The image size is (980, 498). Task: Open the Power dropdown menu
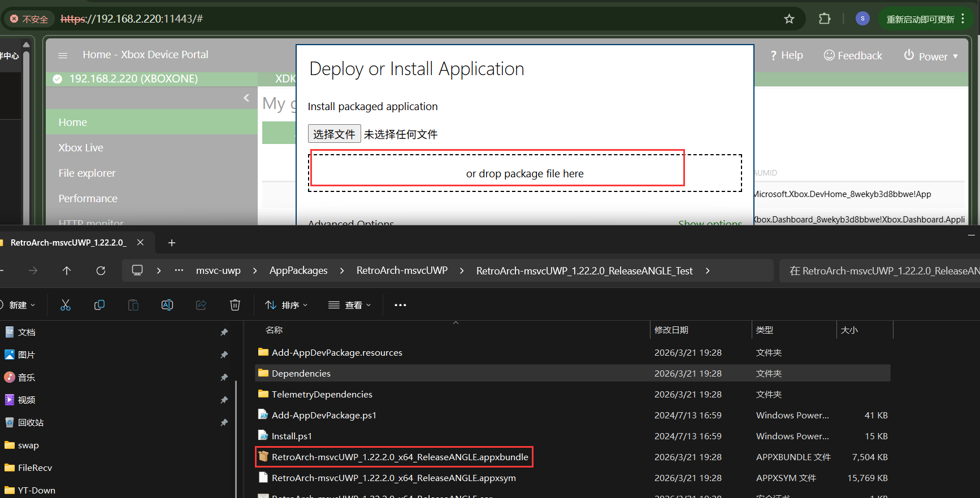(931, 56)
